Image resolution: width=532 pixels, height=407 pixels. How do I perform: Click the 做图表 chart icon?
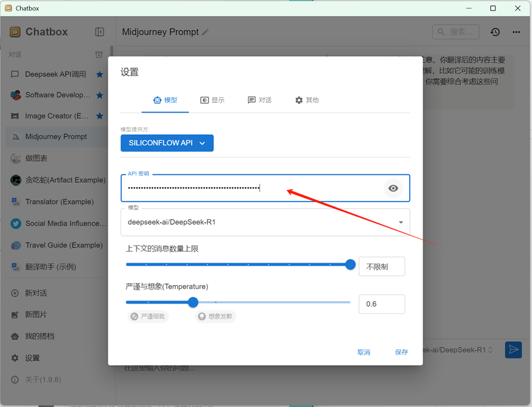(x=15, y=158)
